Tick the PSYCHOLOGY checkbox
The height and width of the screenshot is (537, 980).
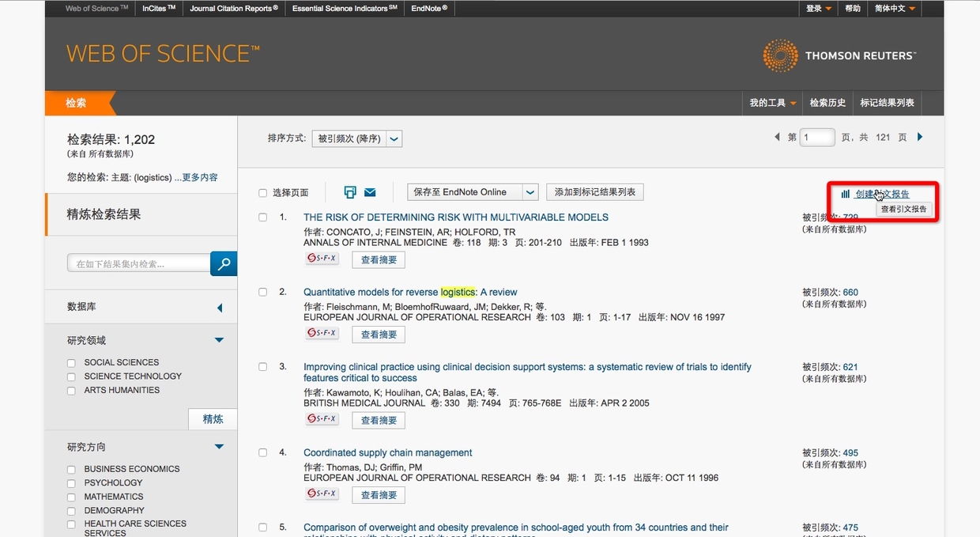tap(72, 483)
